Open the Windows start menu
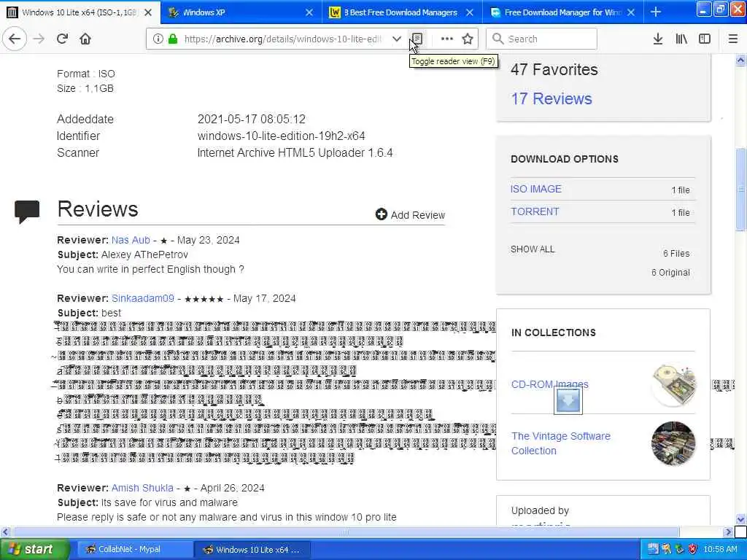747x560 pixels. [x=34, y=550]
